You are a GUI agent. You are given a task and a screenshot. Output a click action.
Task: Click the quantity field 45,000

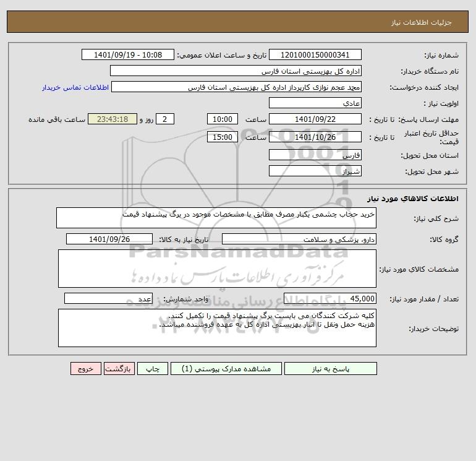coord(330,298)
